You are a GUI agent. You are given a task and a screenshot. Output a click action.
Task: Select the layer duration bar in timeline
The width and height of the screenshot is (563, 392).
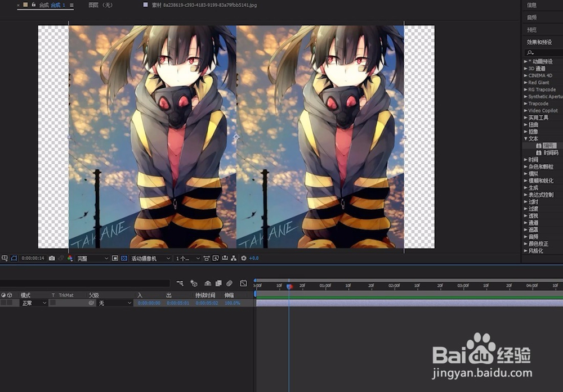(409, 303)
